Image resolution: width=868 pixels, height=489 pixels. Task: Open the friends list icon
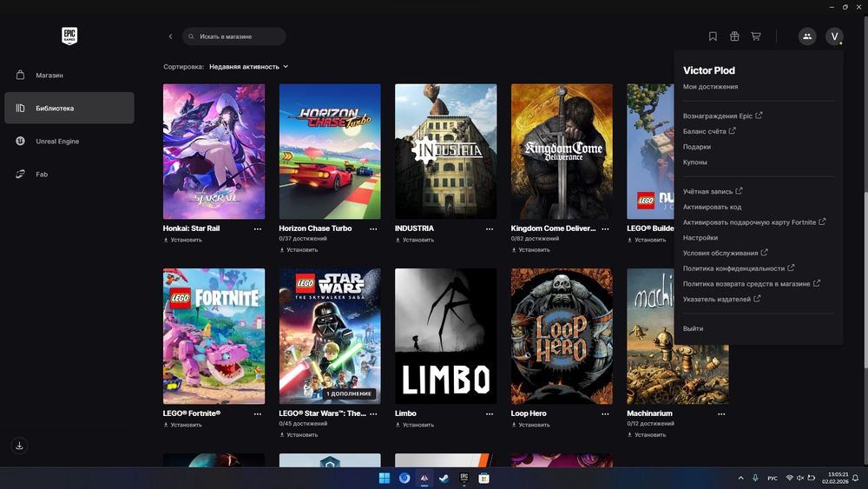[807, 36]
